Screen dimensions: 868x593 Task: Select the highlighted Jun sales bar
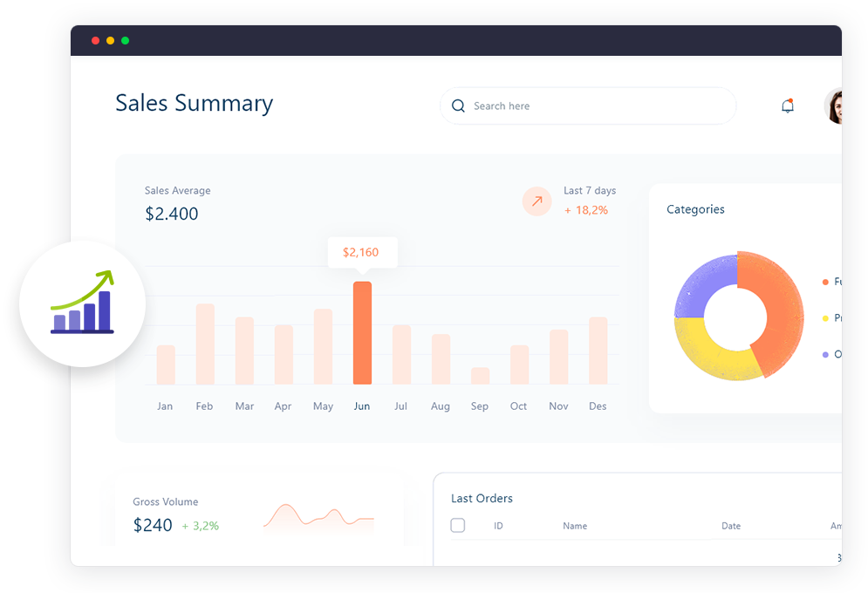tap(362, 331)
